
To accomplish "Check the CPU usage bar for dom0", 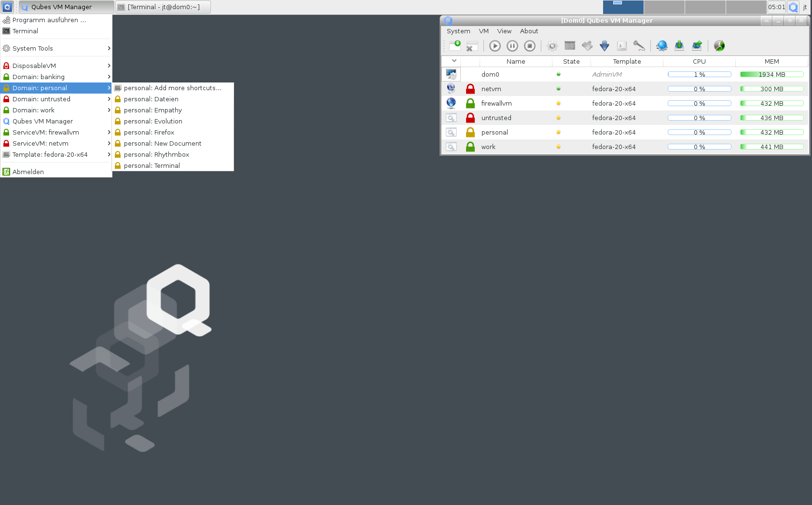I will pyautogui.click(x=699, y=74).
